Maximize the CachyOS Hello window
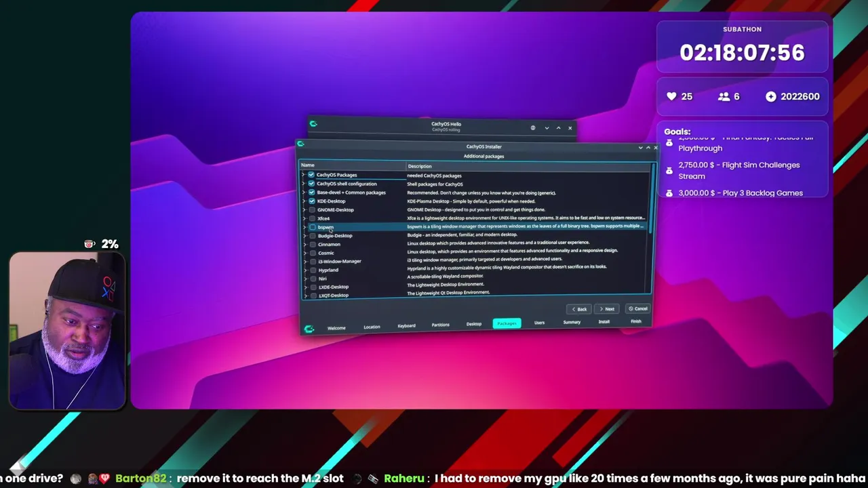 [558, 127]
